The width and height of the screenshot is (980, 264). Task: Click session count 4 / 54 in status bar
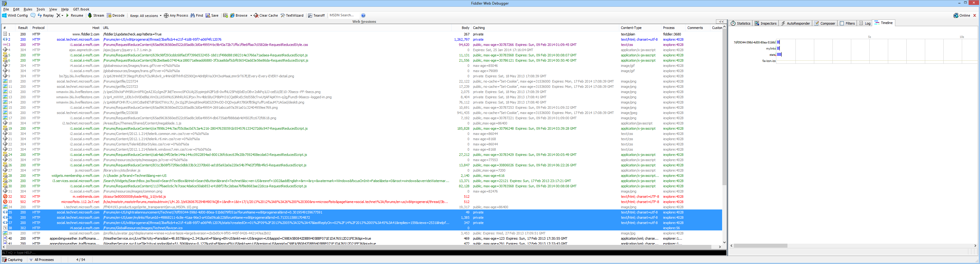pyautogui.click(x=81, y=260)
